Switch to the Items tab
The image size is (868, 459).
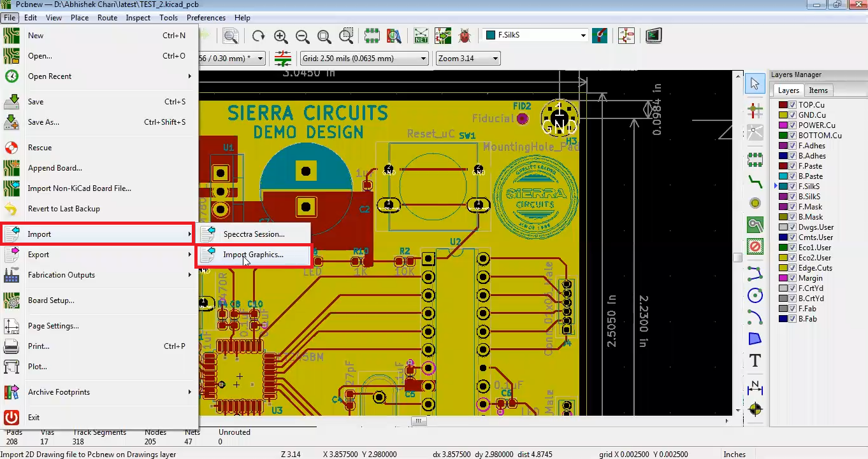(x=818, y=90)
